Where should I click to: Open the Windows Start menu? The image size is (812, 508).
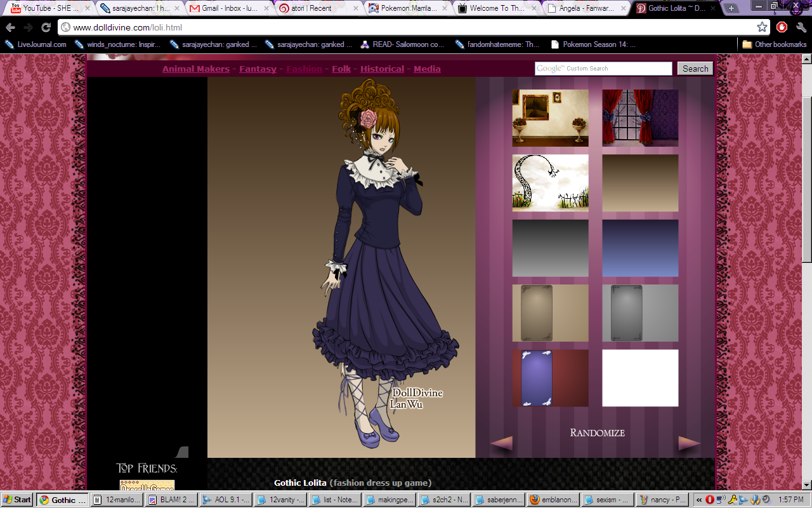pos(17,500)
